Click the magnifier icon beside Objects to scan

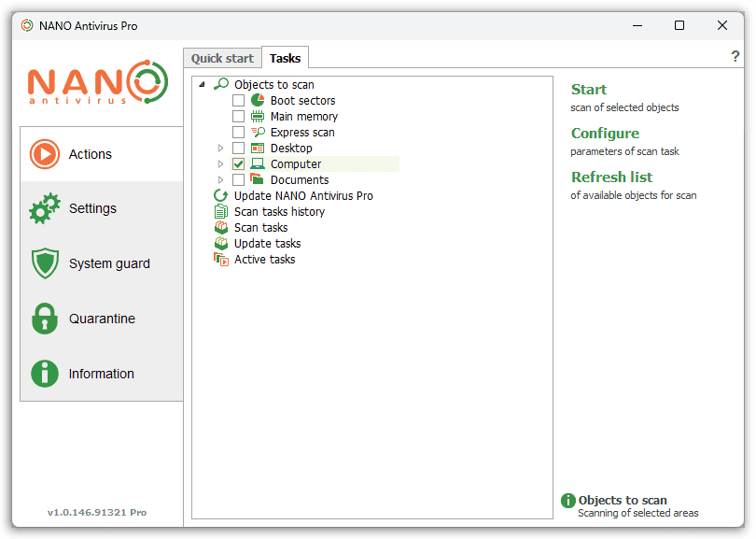(x=221, y=84)
